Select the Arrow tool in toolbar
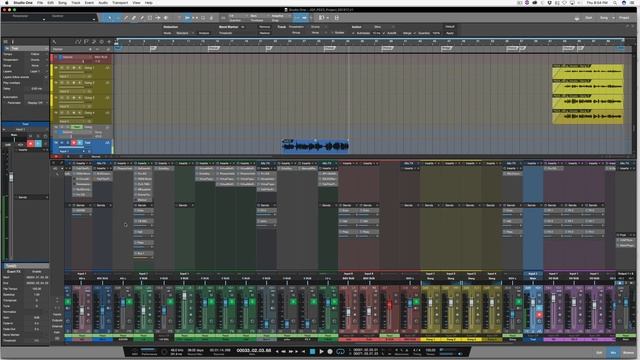 pyautogui.click(x=109, y=18)
